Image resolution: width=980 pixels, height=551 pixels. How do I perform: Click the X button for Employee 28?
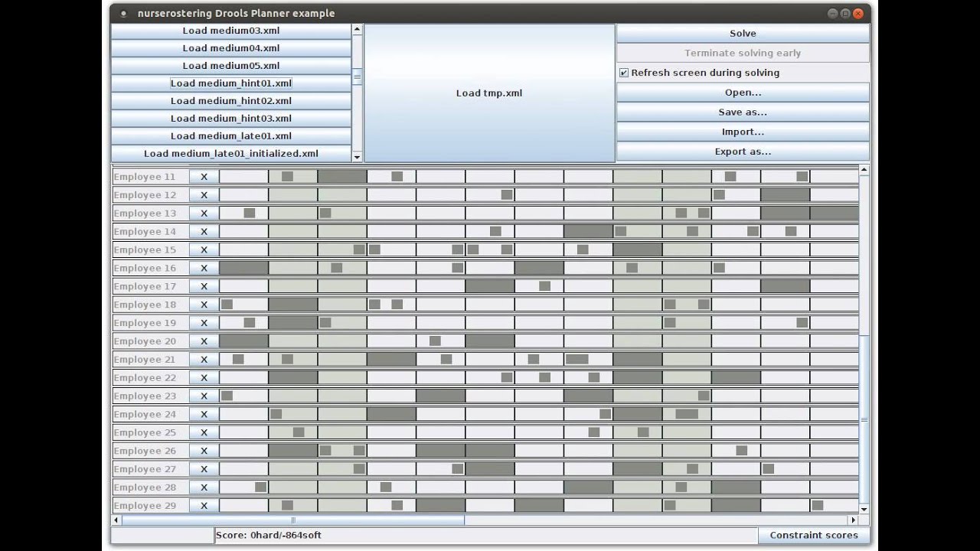pyautogui.click(x=204, y=487)
